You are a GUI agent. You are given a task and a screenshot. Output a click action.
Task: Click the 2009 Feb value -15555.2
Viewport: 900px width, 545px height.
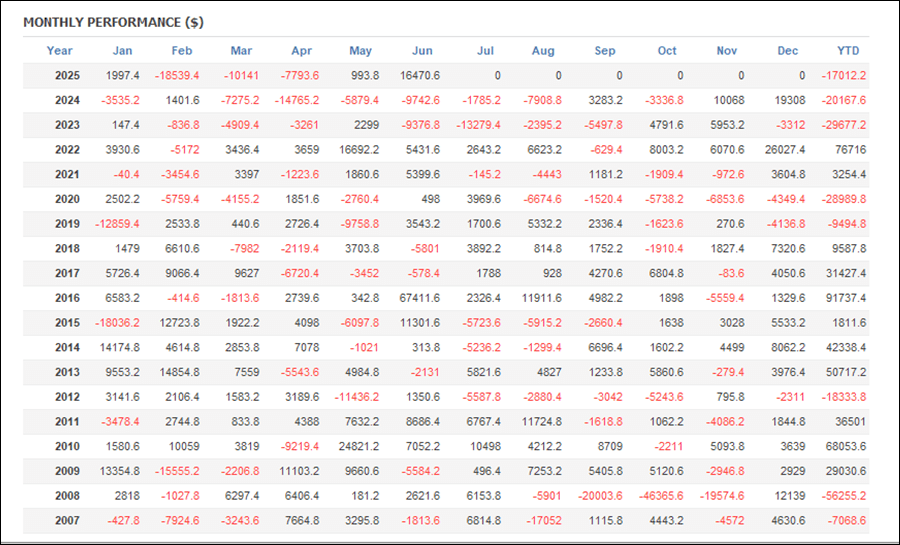pyautogui.click(x=177, y=470)
